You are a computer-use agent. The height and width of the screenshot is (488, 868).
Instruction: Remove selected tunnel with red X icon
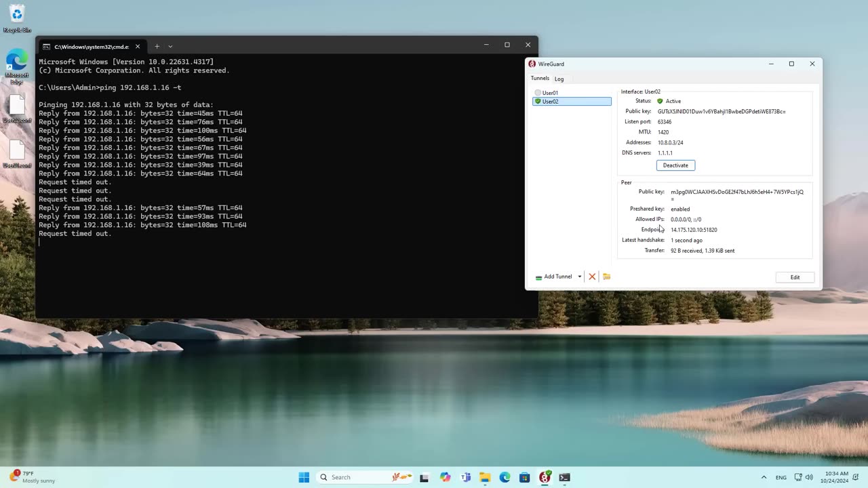coord(592,277)
